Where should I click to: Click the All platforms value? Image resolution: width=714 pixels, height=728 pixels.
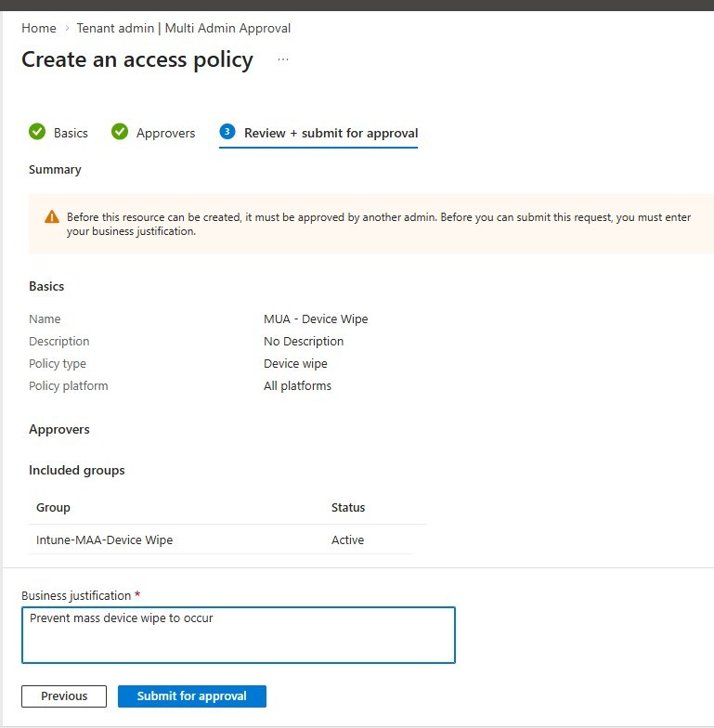297,386
